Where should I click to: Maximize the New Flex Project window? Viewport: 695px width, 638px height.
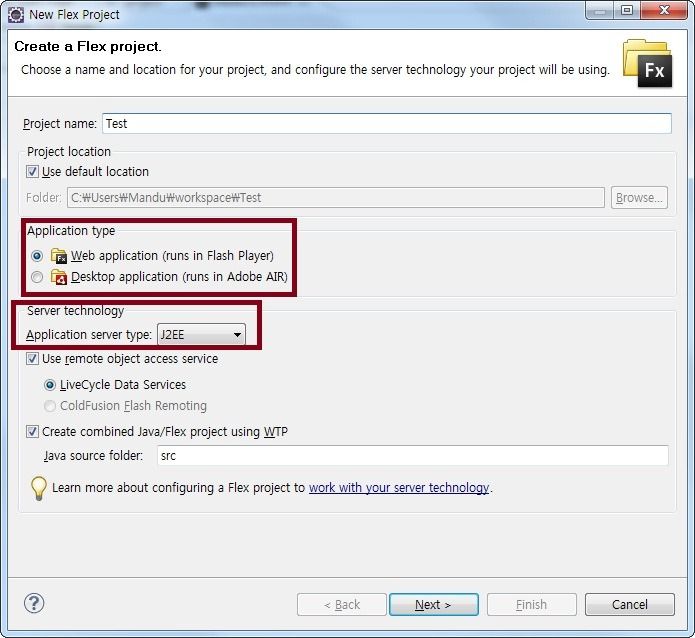tap(627, 10)
